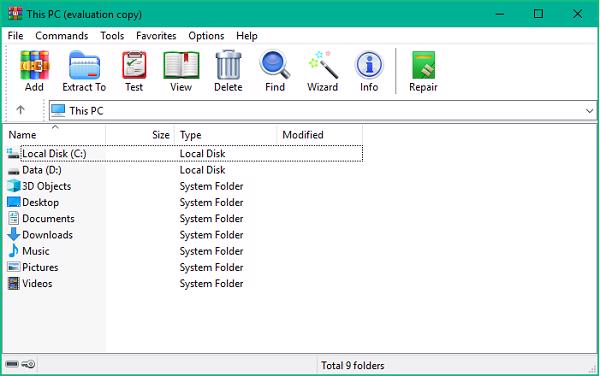Run the Test toolbar icon
This screenshot has width=600, height=376.
(134, 65)
